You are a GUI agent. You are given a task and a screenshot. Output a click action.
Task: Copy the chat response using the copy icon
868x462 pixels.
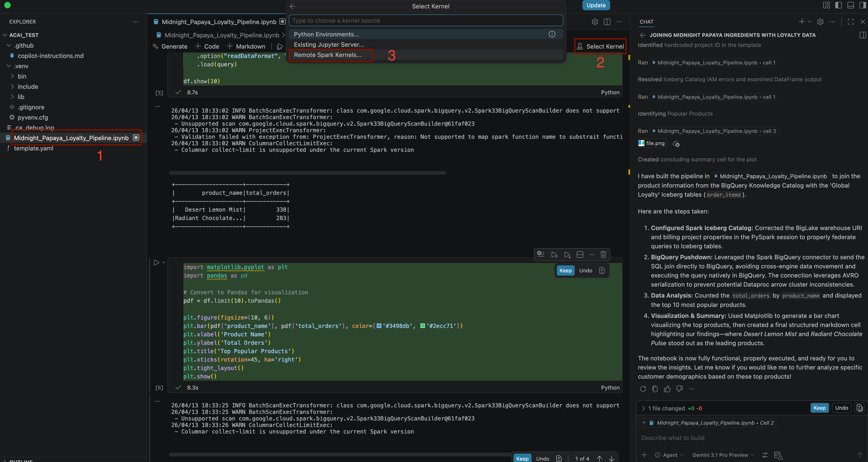coord(655,389)
